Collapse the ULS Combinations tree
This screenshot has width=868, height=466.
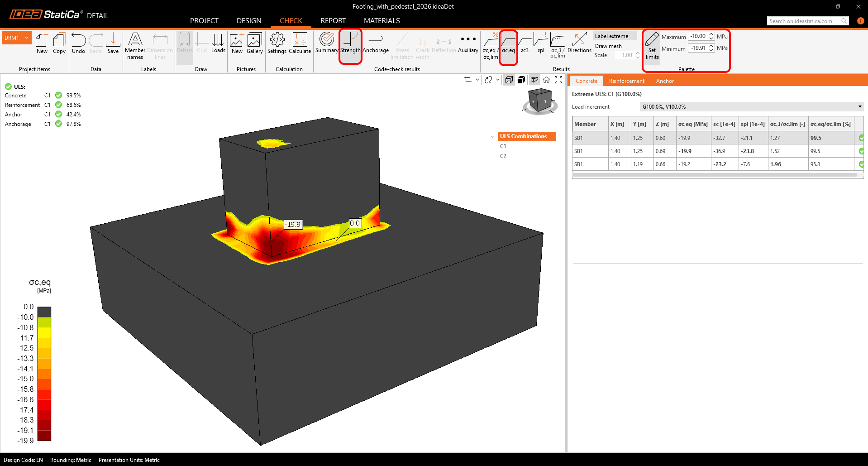point(493,136)
